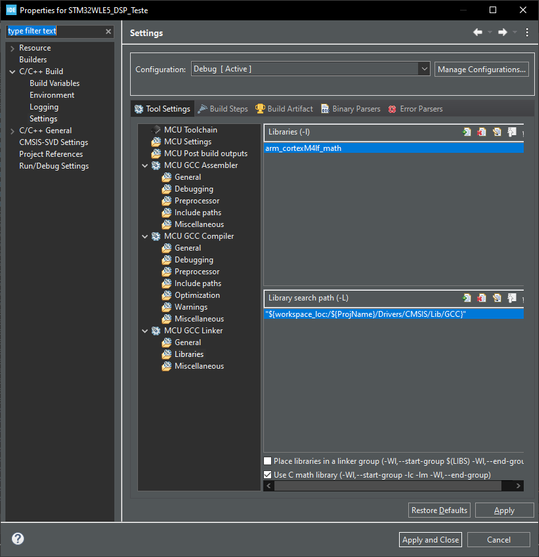Open the Configuration dropdown showing Debug [Active]

(311, 69)
